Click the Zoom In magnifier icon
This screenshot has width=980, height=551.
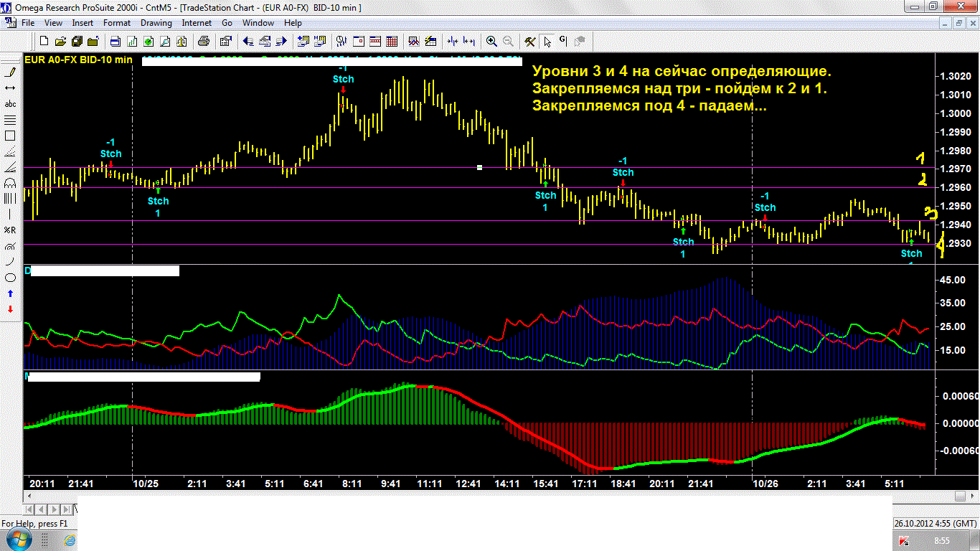(491, 41)
